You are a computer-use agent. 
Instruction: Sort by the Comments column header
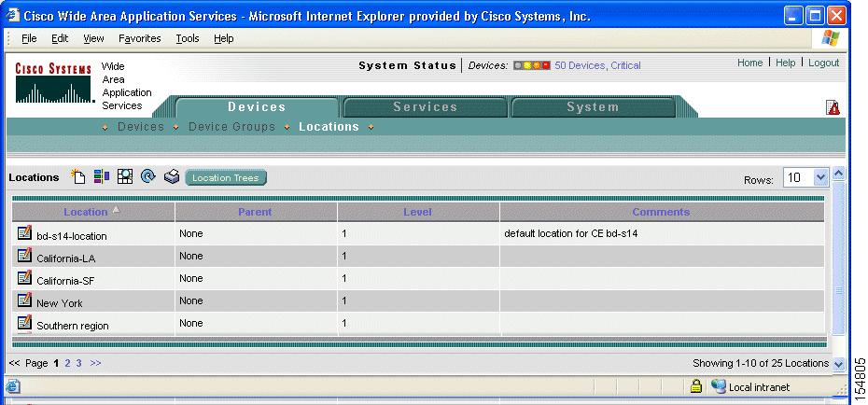point(661,212)
